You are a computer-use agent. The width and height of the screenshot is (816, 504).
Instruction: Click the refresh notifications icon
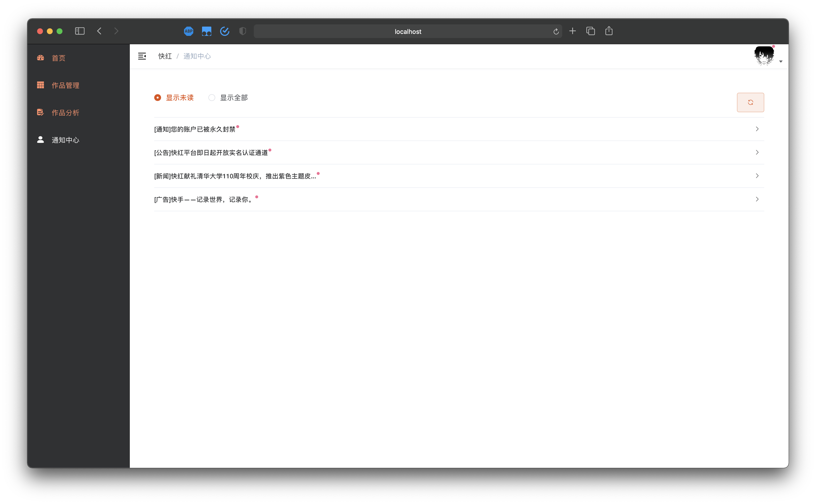tap(751, 102)
